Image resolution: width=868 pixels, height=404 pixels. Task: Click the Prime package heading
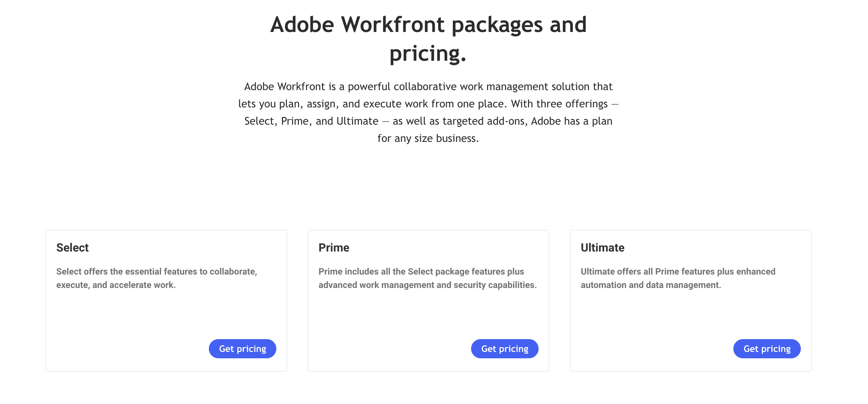tap(334, 247)
